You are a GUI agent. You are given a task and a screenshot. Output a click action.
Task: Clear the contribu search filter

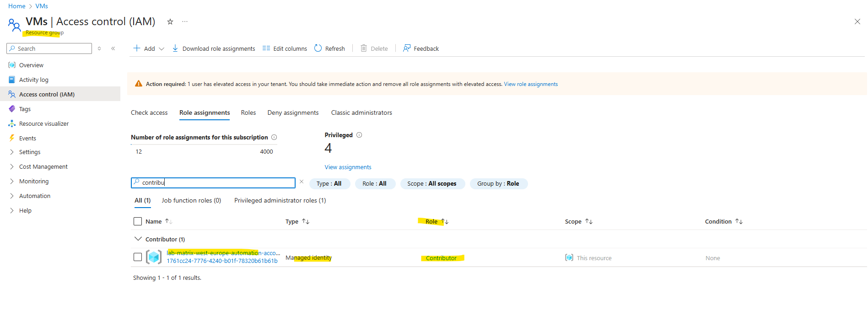point(302,182)
